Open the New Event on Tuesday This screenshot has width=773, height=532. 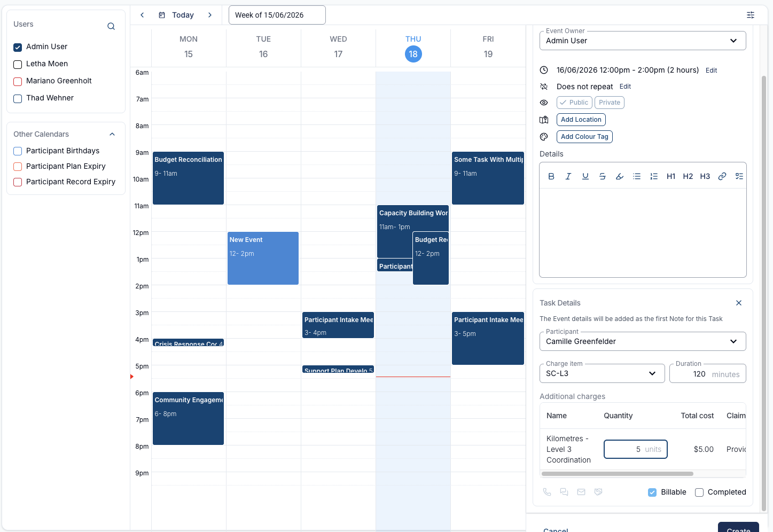pos(263,258)
